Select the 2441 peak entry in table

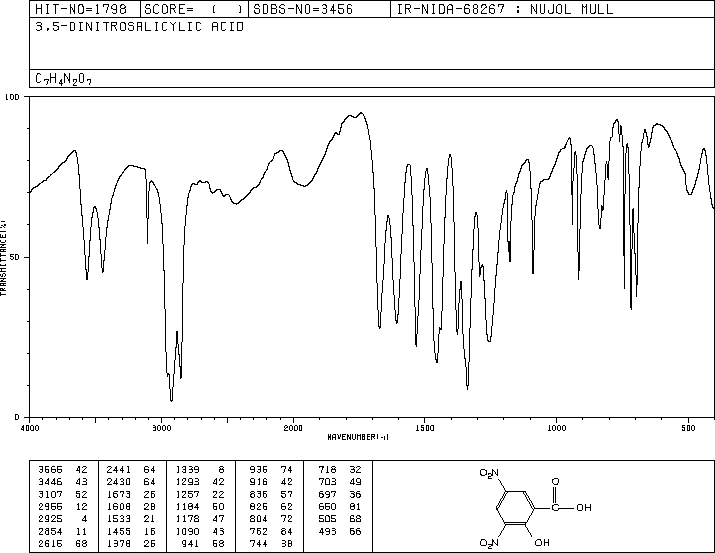click(x=131, y=470)
